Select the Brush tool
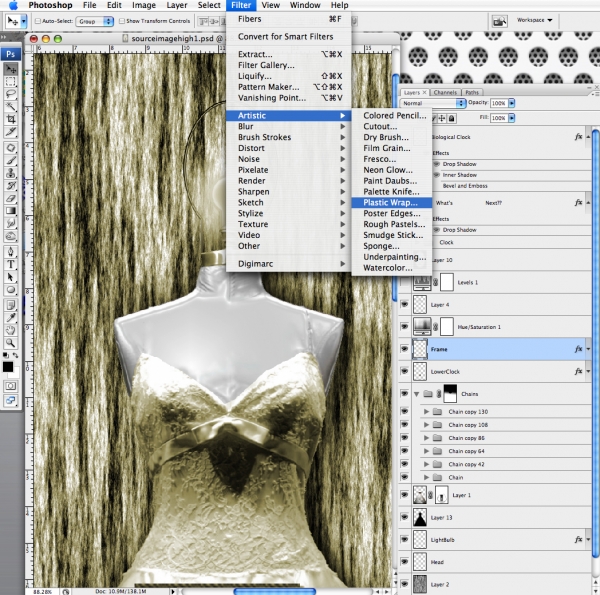The height and width of the screenshot is (595, 600). click(x=11, y=160)
